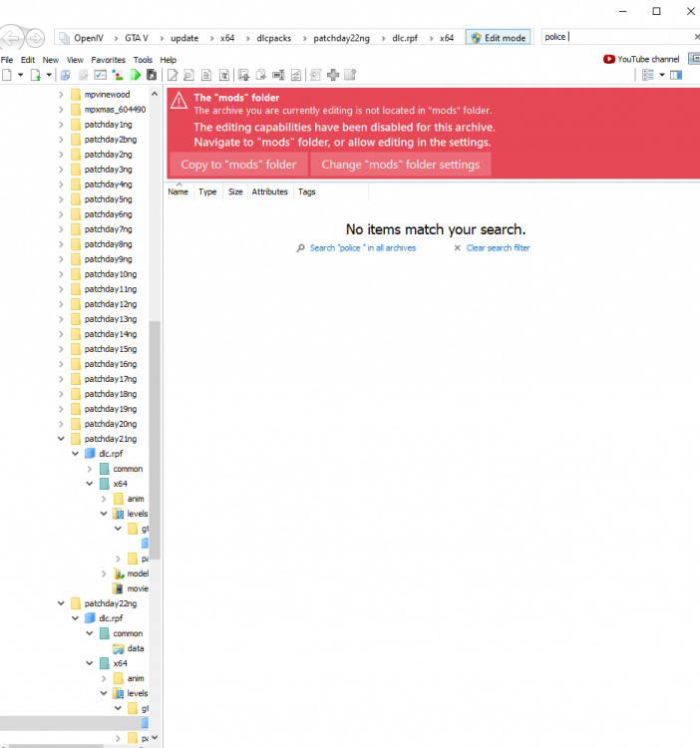Viewport: 700px width, 748px height.
Task: Expand the patchday10ng folder
Action: coord(61,274)
